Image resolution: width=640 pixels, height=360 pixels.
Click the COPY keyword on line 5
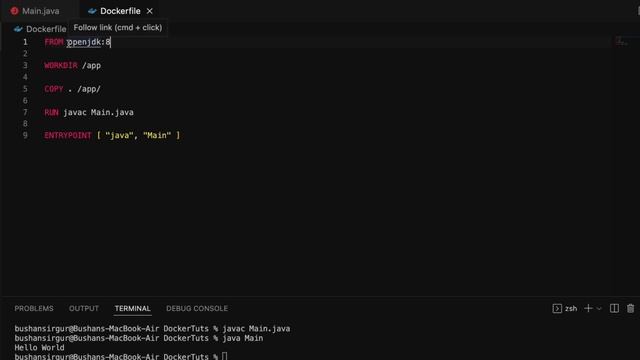54,89
